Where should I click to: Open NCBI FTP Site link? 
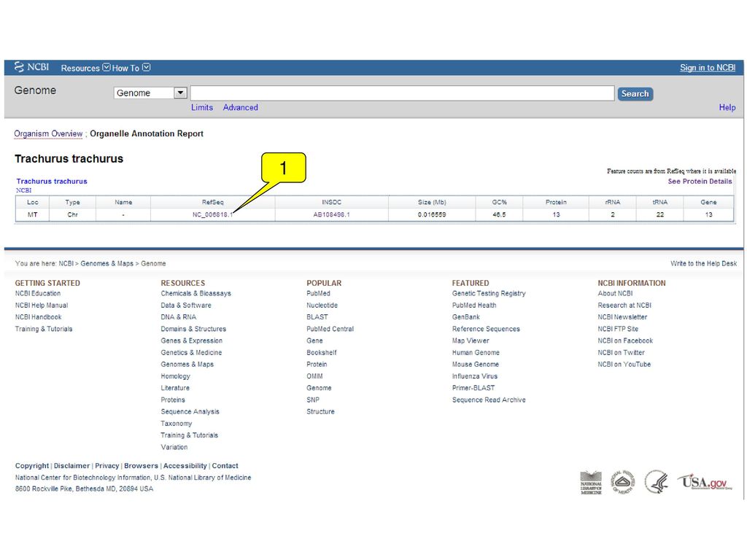[618, 329]
